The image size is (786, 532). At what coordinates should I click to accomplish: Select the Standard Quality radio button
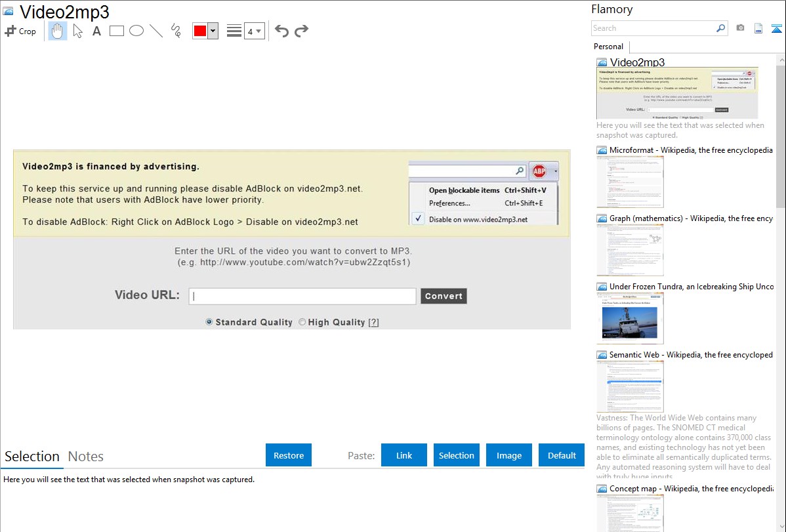(209, 322)
